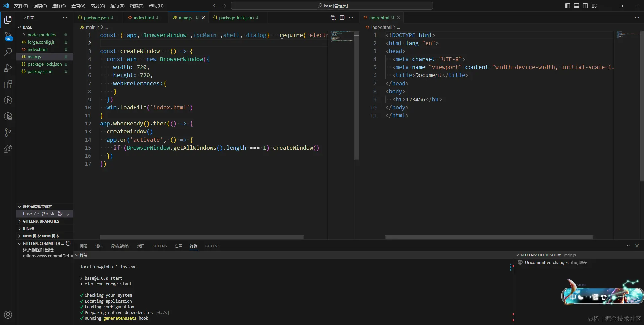Open the Terminal menu

(x=137, y=6)
